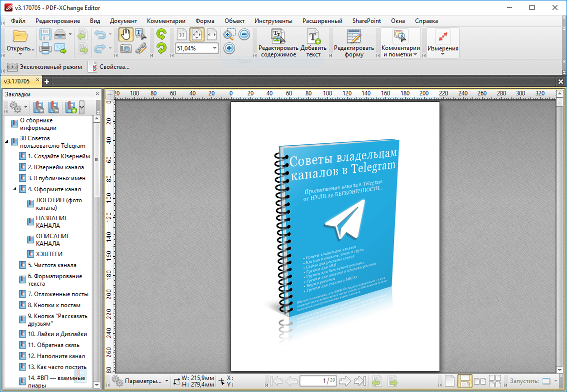Image resolution: width=567 pixels, height=392 pixels.
Task: Select bookmark О сборнике информации
Action: coord(38,124)
